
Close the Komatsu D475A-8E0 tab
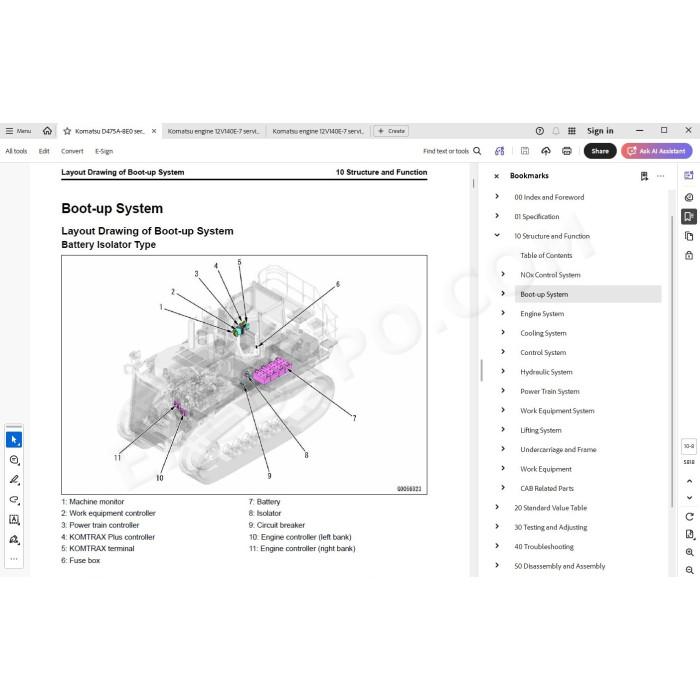tap(154, 131)
